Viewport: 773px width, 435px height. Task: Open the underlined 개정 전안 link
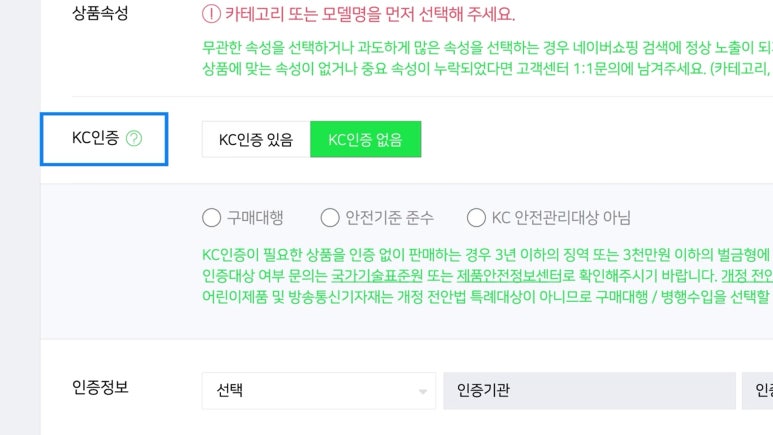(746, 275)
